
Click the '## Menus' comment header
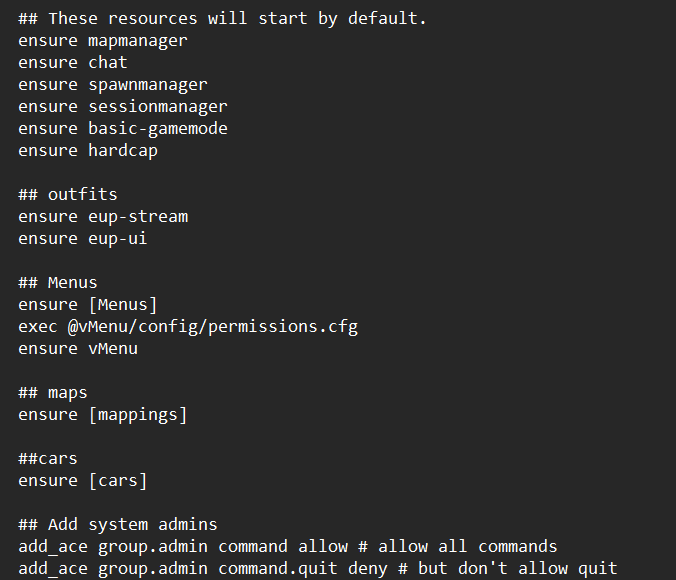click(x=58, y=283)
